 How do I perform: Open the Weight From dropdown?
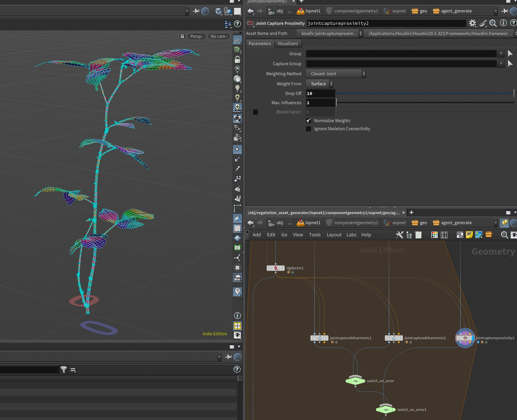click(320, 84)
